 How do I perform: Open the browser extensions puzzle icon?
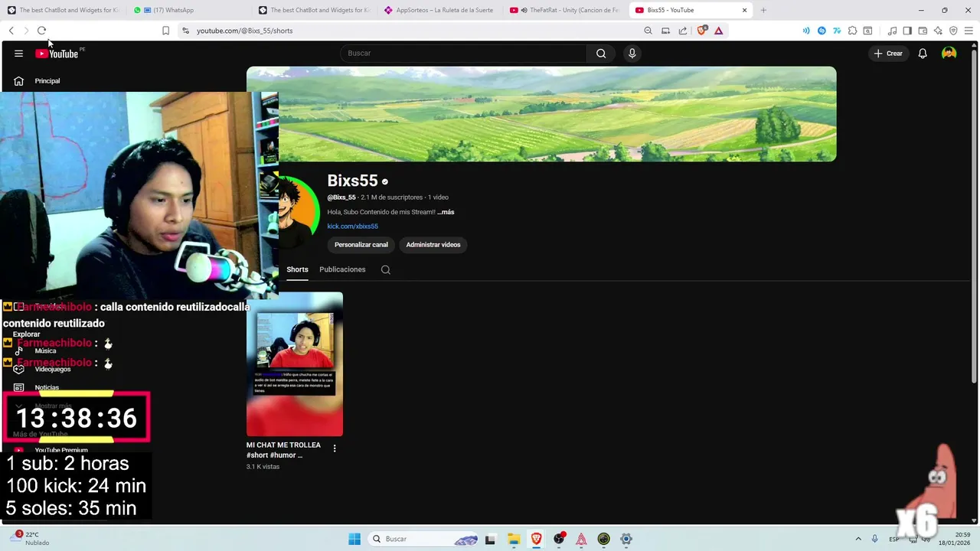click(x=852, y=31)
